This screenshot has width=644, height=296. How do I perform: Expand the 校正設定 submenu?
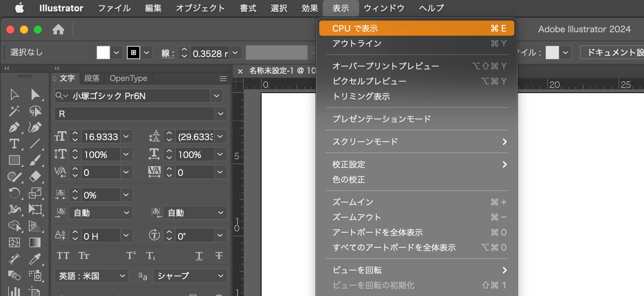[416, 164]
